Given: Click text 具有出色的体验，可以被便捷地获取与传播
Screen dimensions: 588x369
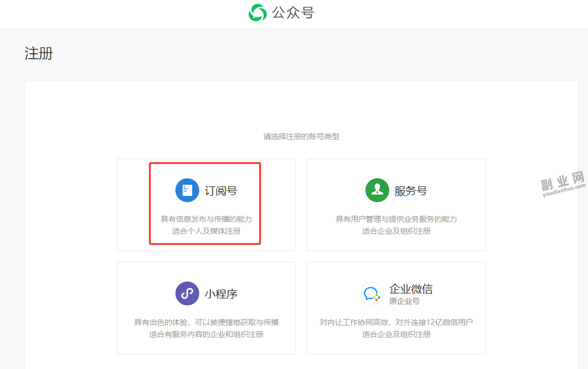Looking at the screenshot, I should [206, 322].
